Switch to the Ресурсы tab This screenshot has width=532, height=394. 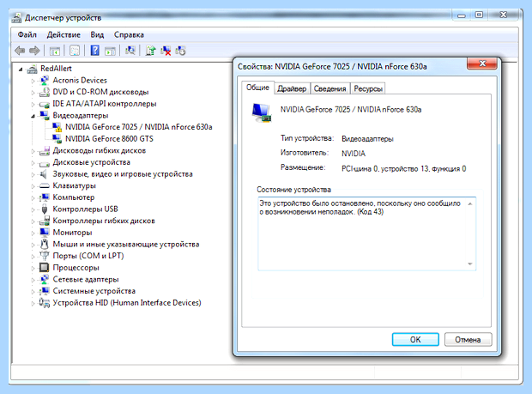pos(368,88)
